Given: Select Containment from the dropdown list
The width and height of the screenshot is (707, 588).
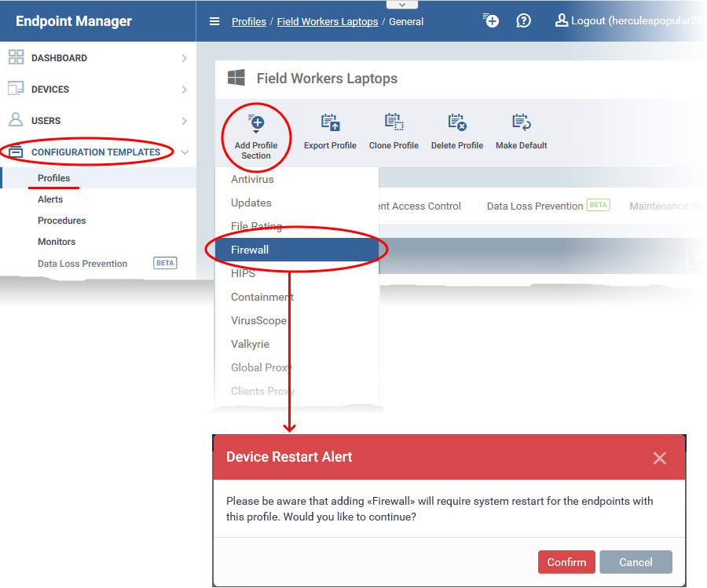Looking at the screenshot, I should [297, 297].
